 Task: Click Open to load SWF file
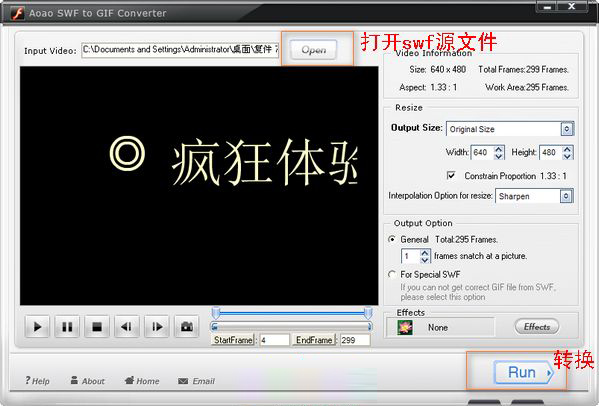(x=313, y=50)
